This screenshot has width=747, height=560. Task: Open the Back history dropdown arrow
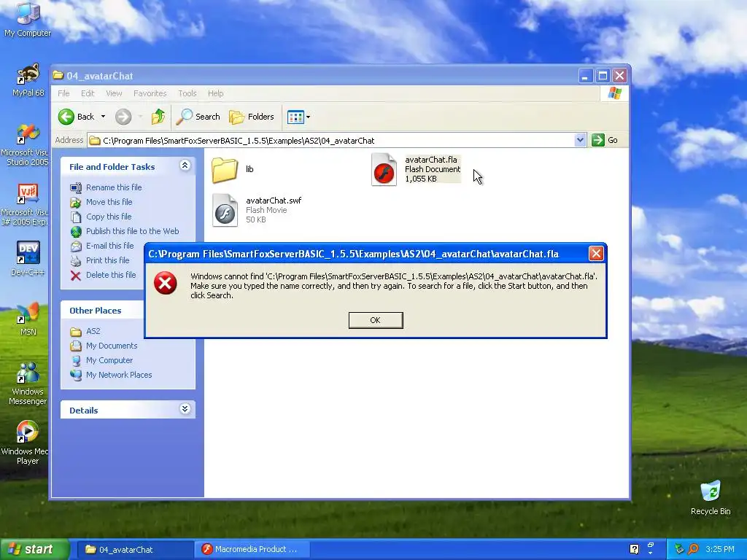pyautogui.click(x=103, y=117)
